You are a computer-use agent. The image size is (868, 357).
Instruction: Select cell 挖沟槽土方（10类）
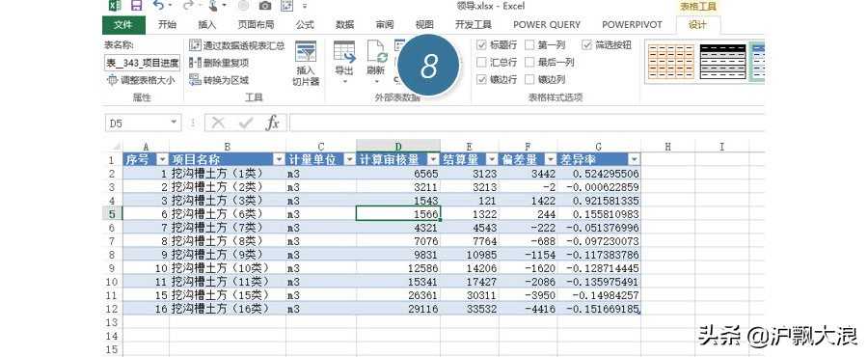click(x=228, y=268)
